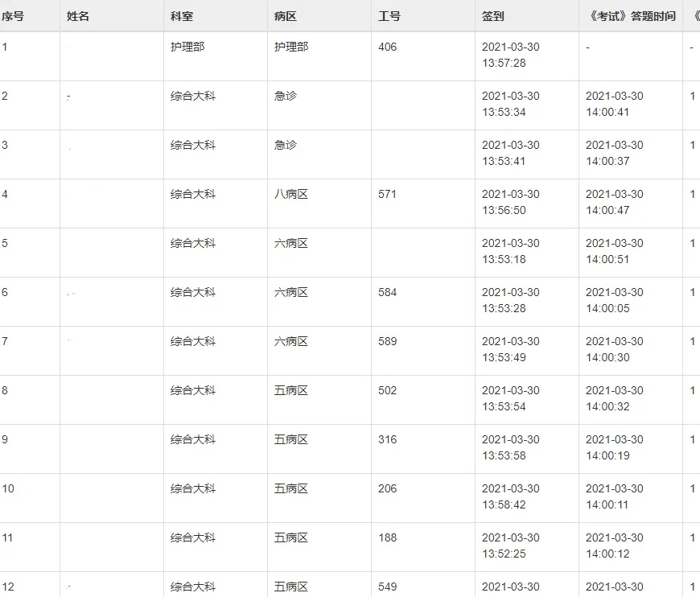Click the cell with 工号 584
This screenshot has height=597, width=700.
[x=387, y=292]
